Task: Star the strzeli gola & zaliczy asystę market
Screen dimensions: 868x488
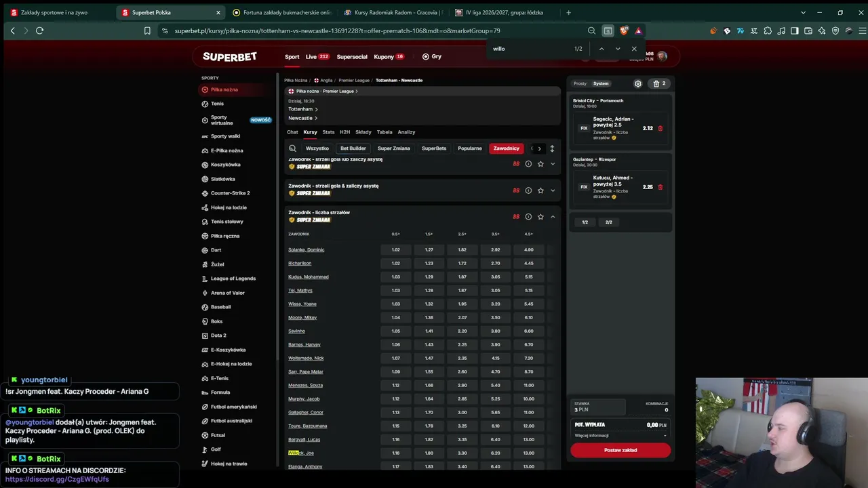Action: (540, 190)
